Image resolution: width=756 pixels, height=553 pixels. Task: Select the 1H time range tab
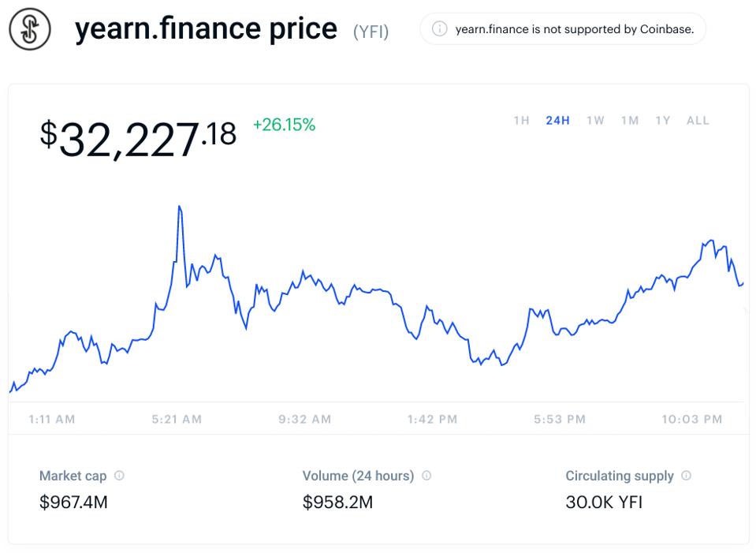521,121
